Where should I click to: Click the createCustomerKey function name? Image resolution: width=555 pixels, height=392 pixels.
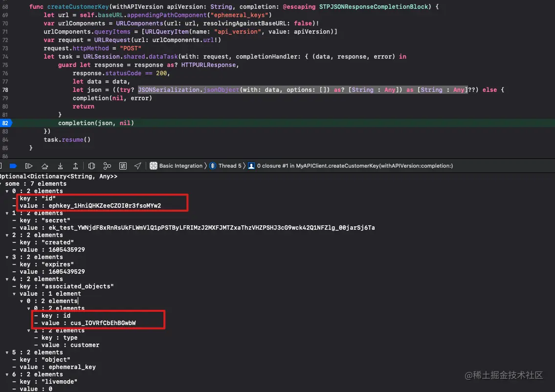tap(78, 7)
